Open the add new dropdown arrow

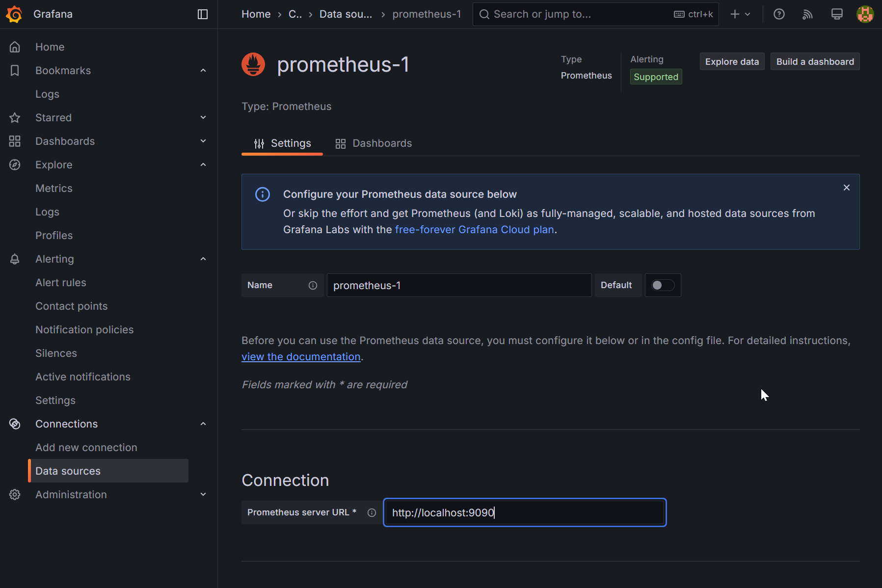pos(748,14)
